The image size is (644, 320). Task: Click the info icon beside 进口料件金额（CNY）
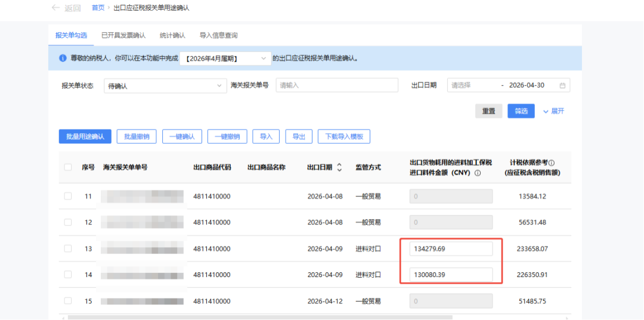[x=477, y=173]
